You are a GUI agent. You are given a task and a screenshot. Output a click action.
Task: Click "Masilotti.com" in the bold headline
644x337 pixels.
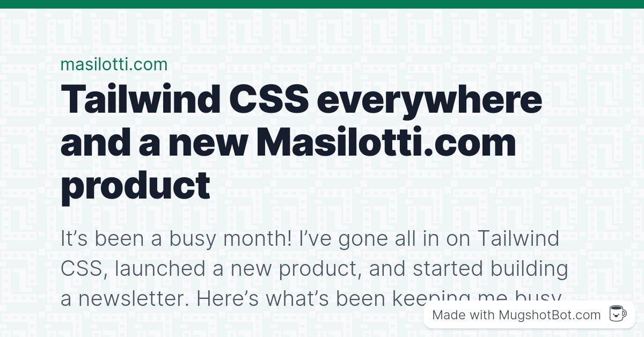click(x=386, y=143)
